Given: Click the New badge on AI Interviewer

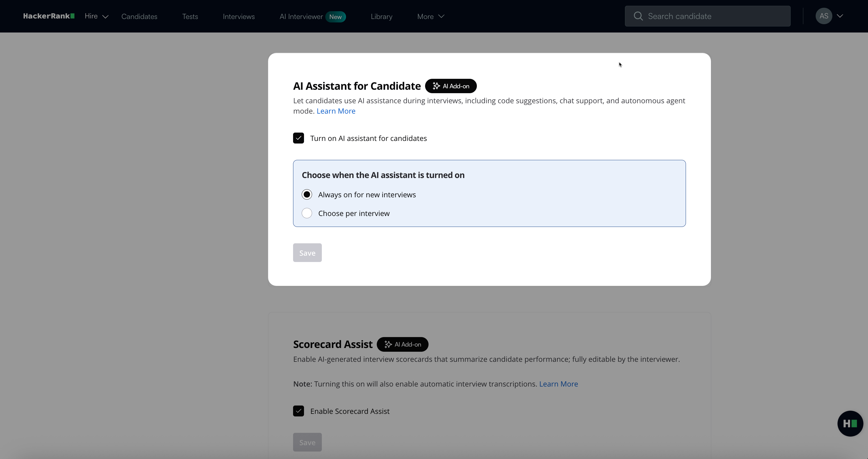Looking at the screenshot, I should click(335, 17).
